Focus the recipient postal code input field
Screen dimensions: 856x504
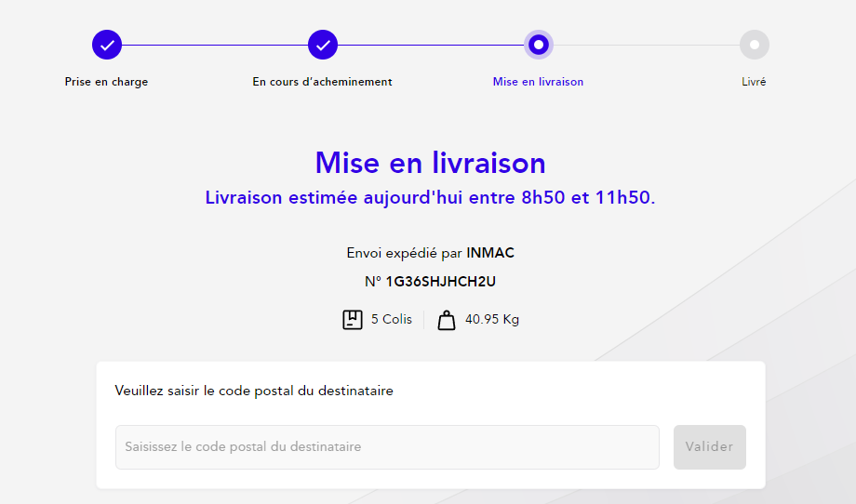point(387,447)
